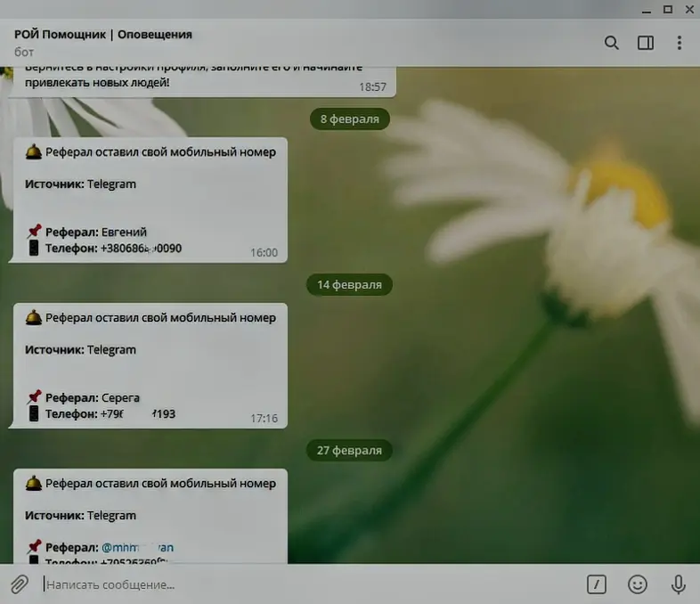The image size is (700, 604).
Task: Click phone number of referral Евгений
Action: point(141,249)
